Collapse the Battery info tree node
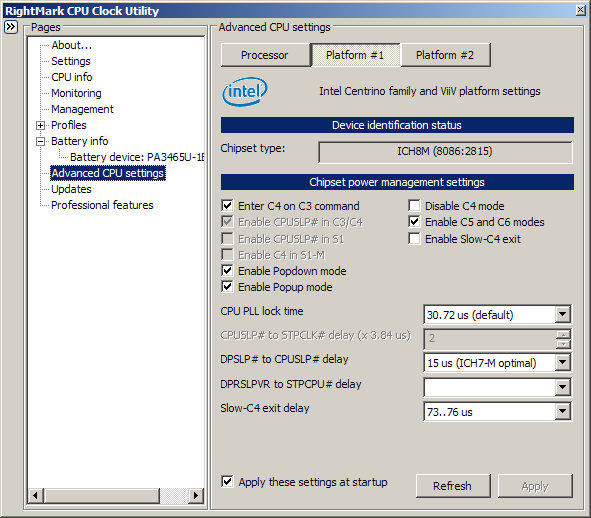This screenshot has width=591, height=518. coord(40,141)
